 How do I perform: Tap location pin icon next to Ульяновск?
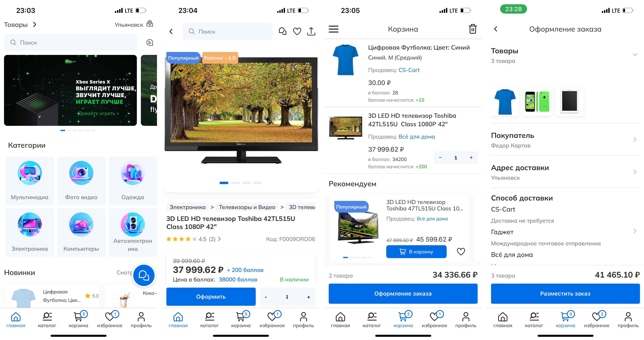click(150, 24)
